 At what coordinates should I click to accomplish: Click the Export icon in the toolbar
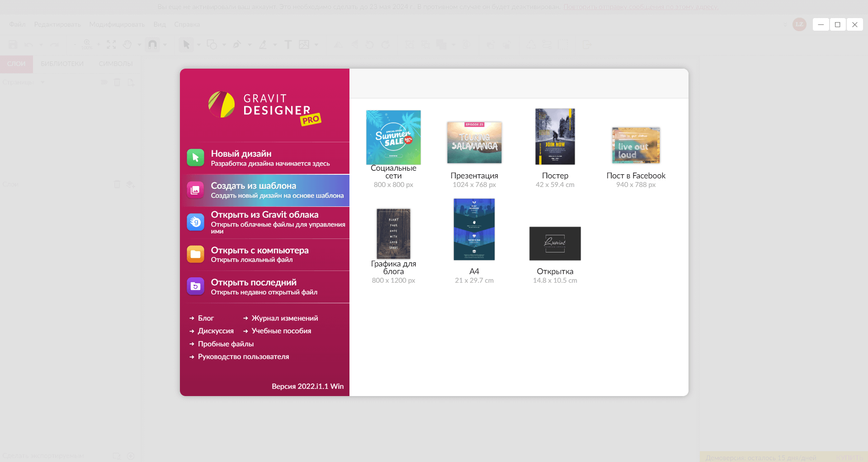click(x=587, y=44)
